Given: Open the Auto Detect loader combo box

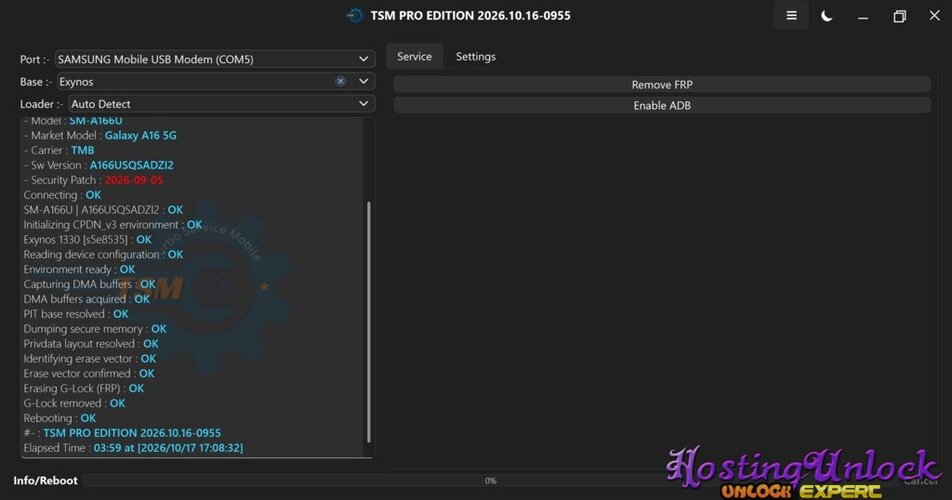Looking at the screenshot, I should coord(222,104).
